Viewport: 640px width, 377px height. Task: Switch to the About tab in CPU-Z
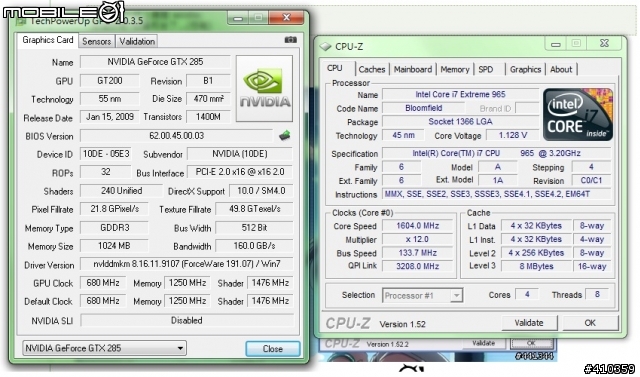click(561, 69)
